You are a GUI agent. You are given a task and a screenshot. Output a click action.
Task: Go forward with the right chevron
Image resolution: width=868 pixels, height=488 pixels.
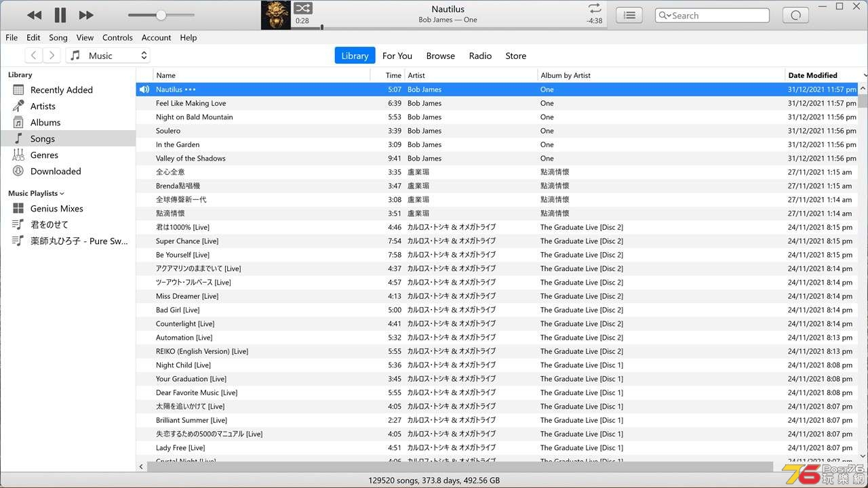tap(52, 56)
